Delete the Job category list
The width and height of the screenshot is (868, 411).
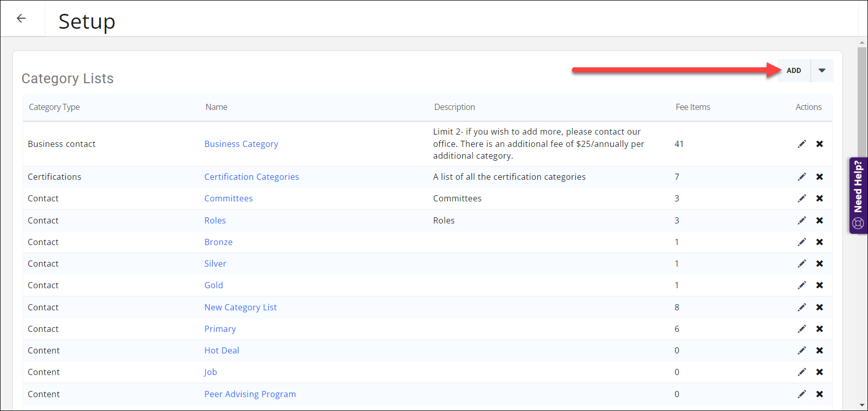pyautogui.click(x=820, y=372)
